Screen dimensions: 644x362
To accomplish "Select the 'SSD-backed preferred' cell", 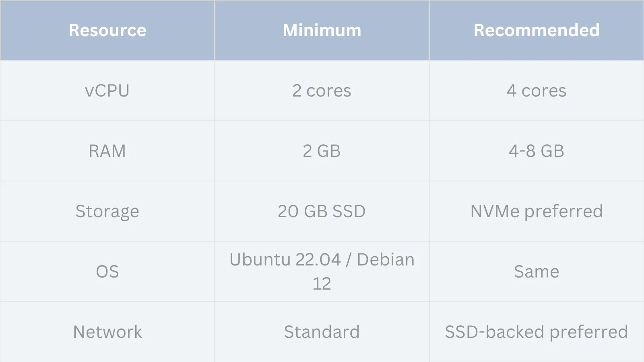I will (x=537, y=332).
